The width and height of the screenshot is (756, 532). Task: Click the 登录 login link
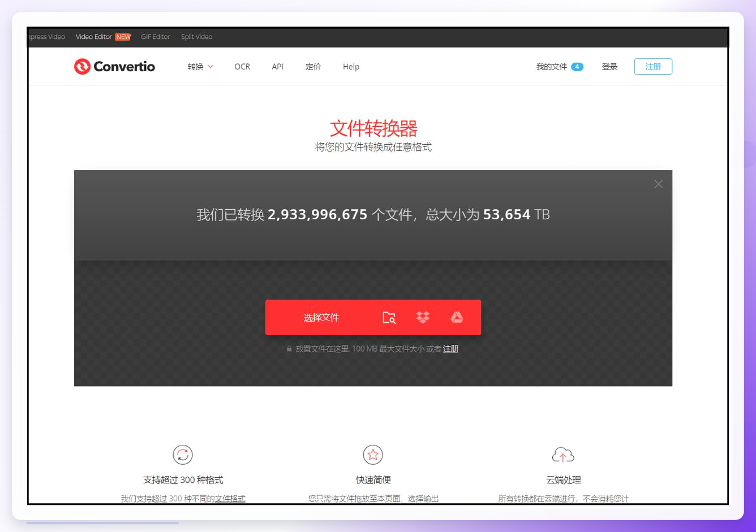pyautogui.click(x=609, y=67)
